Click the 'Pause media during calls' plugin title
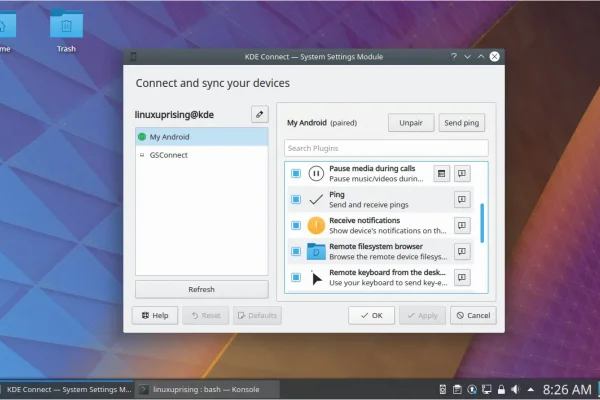The height and width of the screenshot is (400, 600). pos(372,168)
